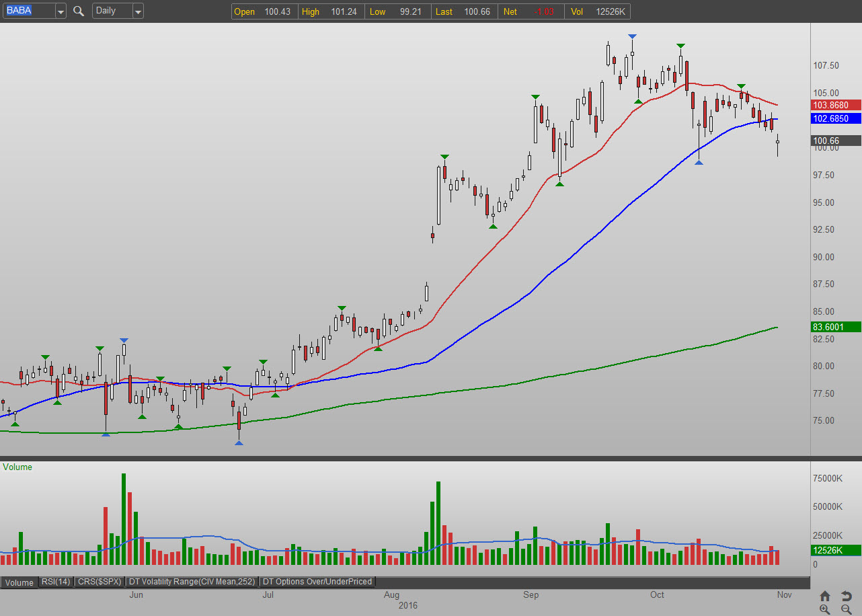Image resolution: width=862 pixels, height=616 pixels.
Task: Zoom out with the minus magnifier icon
Action: [x=847, y=609]
